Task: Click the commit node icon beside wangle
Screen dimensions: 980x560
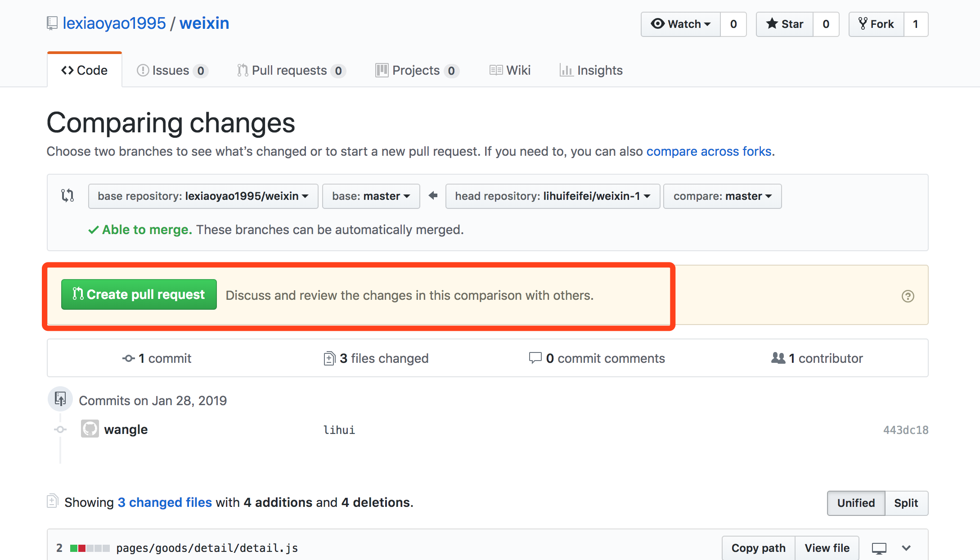Action: tap(60, 429)
